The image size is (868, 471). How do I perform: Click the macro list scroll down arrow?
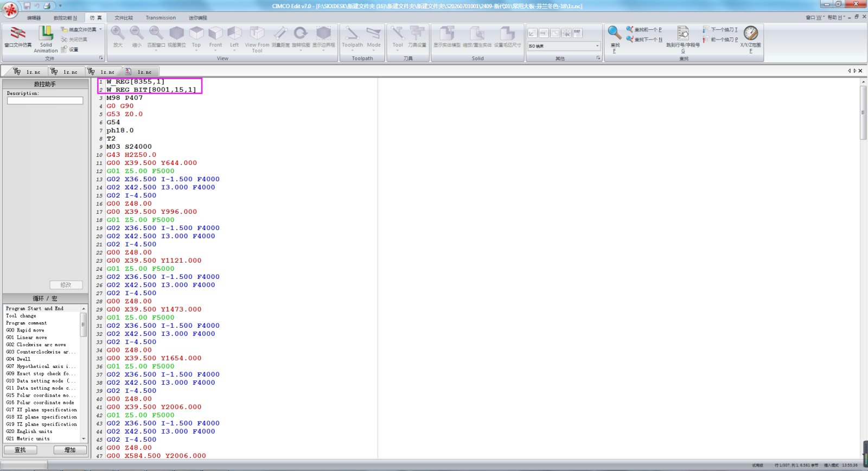[x=84, y=439]
